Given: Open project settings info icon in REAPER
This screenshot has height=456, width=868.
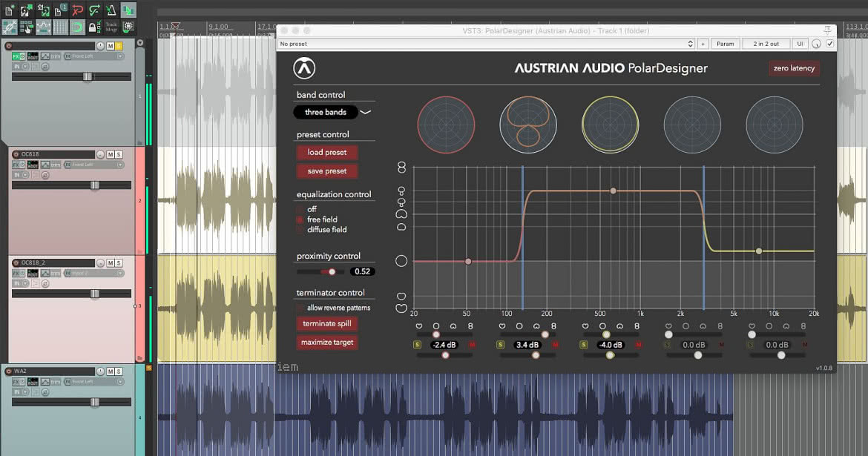Looking at the screenshot, I should [60, 10].
